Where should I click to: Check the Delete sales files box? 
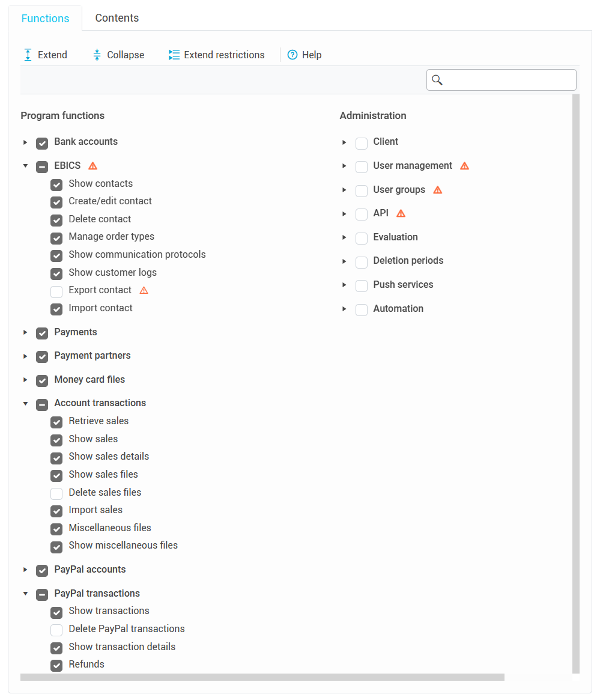pyautogui.click(x=56, y=494)
